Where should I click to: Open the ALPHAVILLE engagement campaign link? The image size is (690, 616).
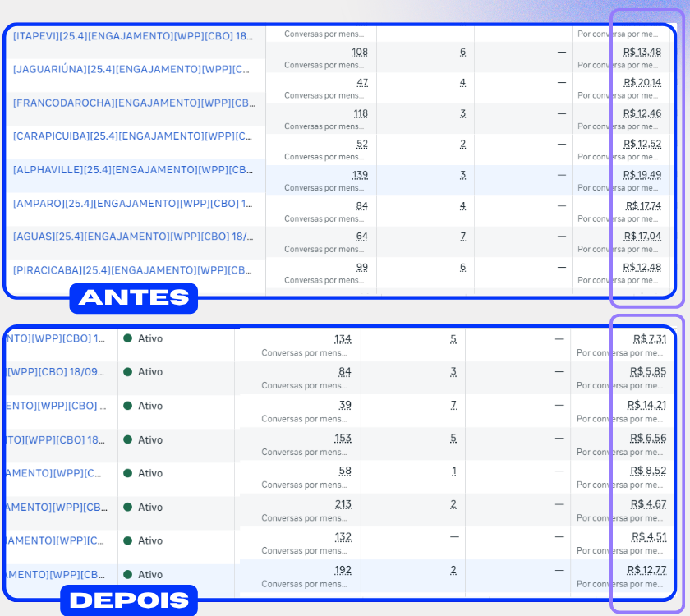point(133,170)
